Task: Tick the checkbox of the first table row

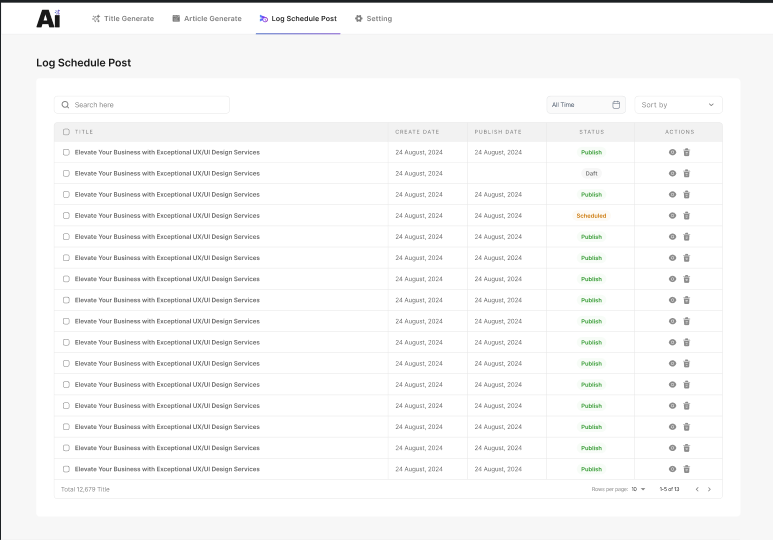Action: (x=66, y=152)
